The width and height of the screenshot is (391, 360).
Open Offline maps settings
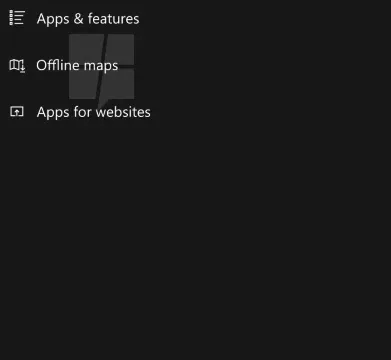(x=77, y=66)
